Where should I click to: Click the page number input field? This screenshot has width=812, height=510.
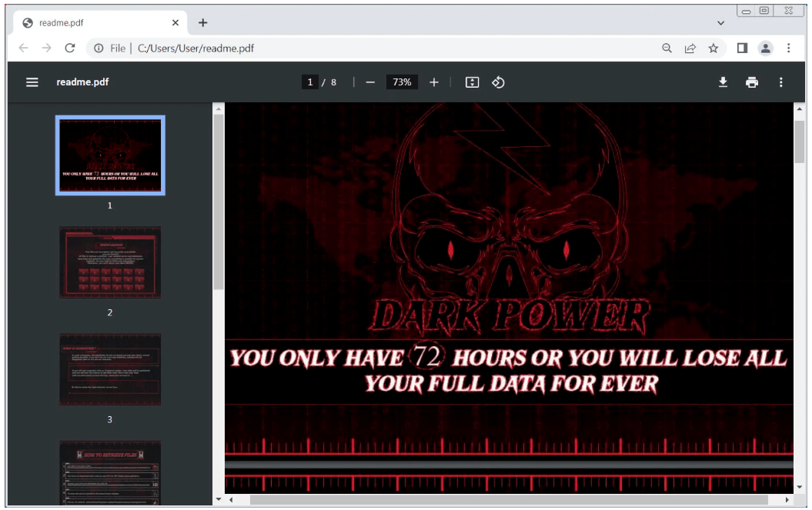[x=310, y=82]
